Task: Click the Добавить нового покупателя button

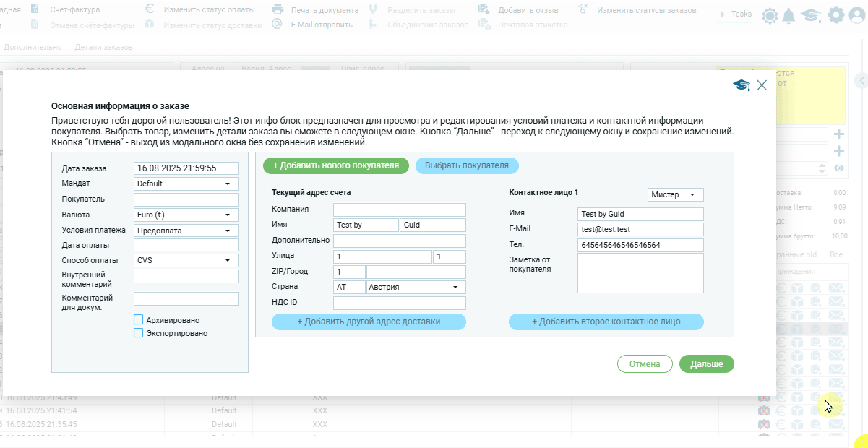Action: coord(335,165)
